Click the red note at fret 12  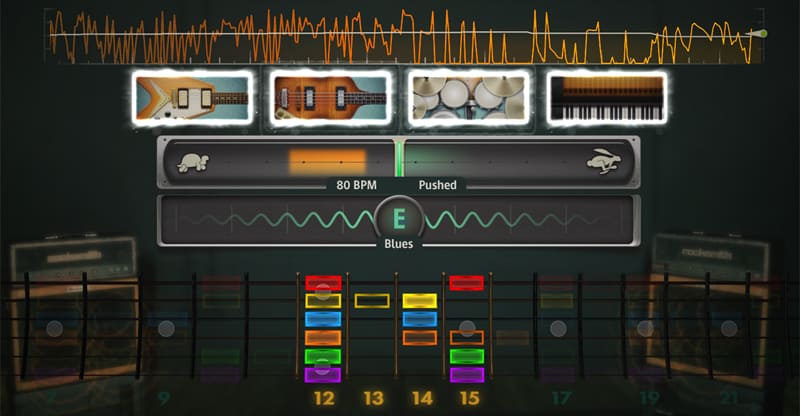tap(323, 283)
